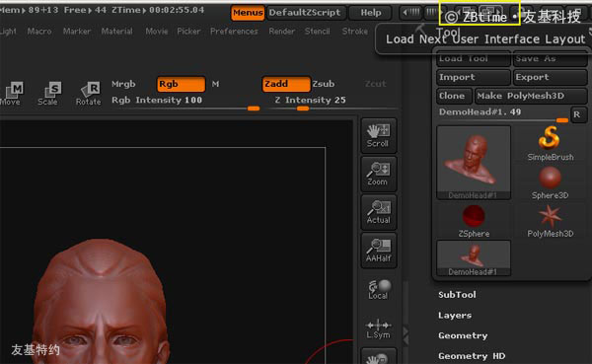This screenshot has width=592, height=364.
Task: Toggle Mrgb mode
Action: [123, 84]
